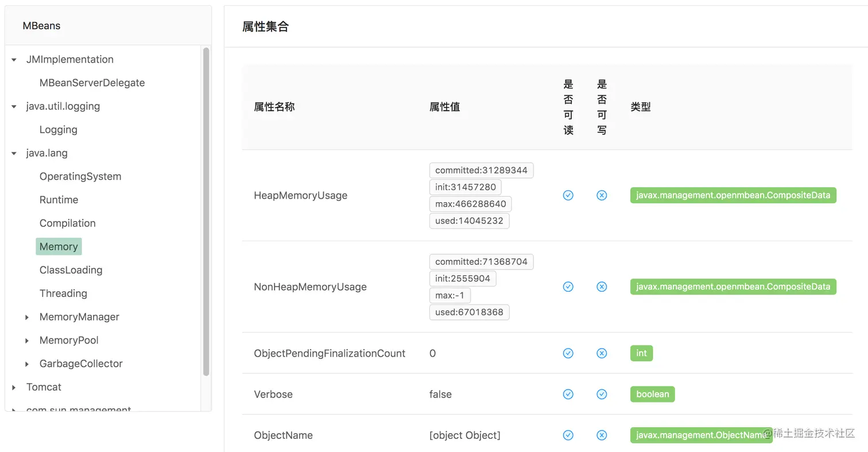
Task: Open the ClassLoading MBean
Action: coord(71,270)
